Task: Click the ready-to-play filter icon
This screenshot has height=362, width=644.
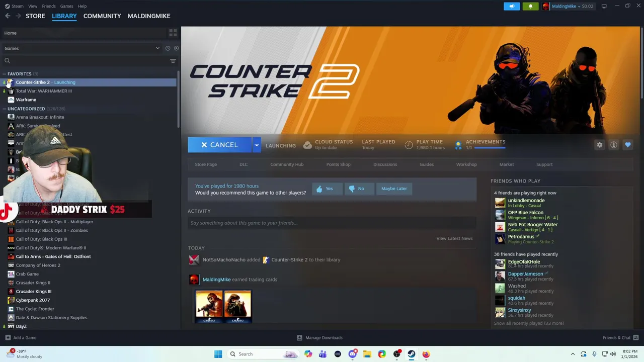Action: point(176,48)
